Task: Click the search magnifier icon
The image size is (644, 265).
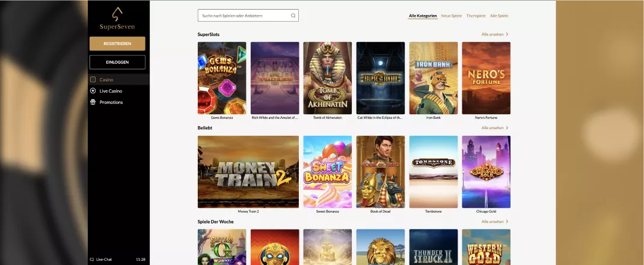Action: 293,16
